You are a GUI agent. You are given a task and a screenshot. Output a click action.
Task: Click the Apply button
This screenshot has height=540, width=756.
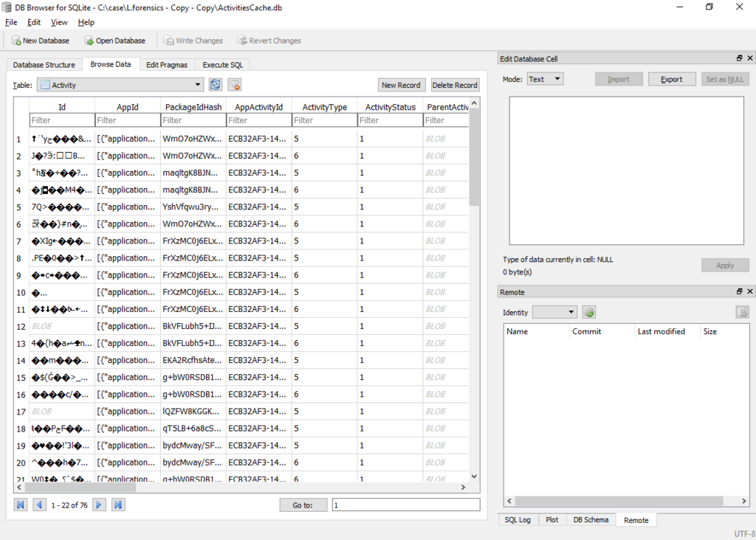point(725,266)
